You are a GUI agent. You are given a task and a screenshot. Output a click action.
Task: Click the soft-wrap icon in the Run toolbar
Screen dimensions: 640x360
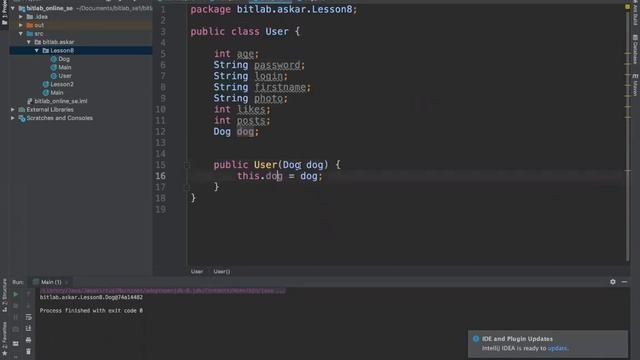(28, 317)
